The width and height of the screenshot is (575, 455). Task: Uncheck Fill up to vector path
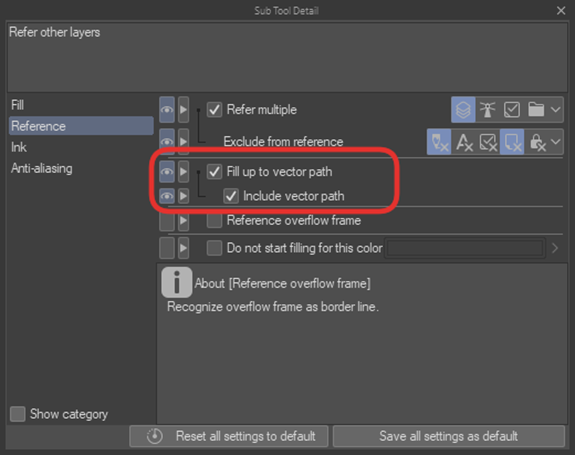tap(214, 172)
